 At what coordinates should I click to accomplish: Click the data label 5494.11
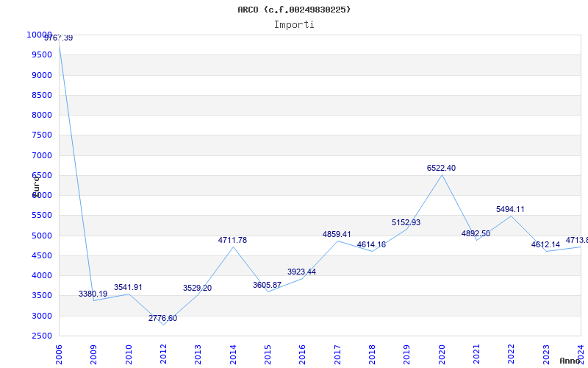[510, 209]
